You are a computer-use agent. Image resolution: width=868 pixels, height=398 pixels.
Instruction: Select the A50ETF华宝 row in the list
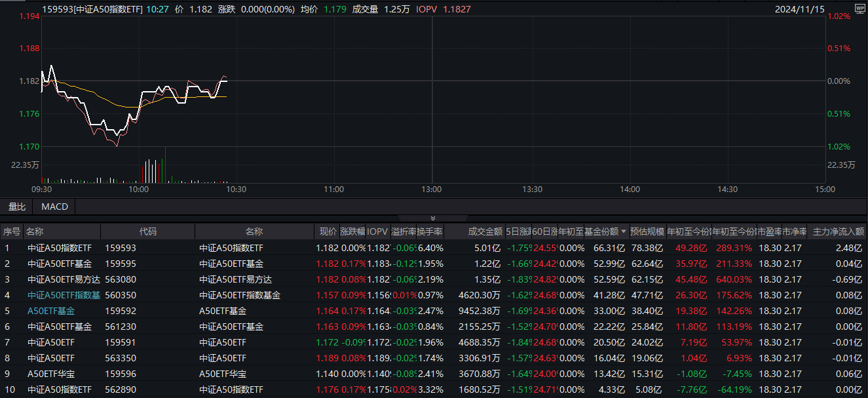[x=51, y=374]
